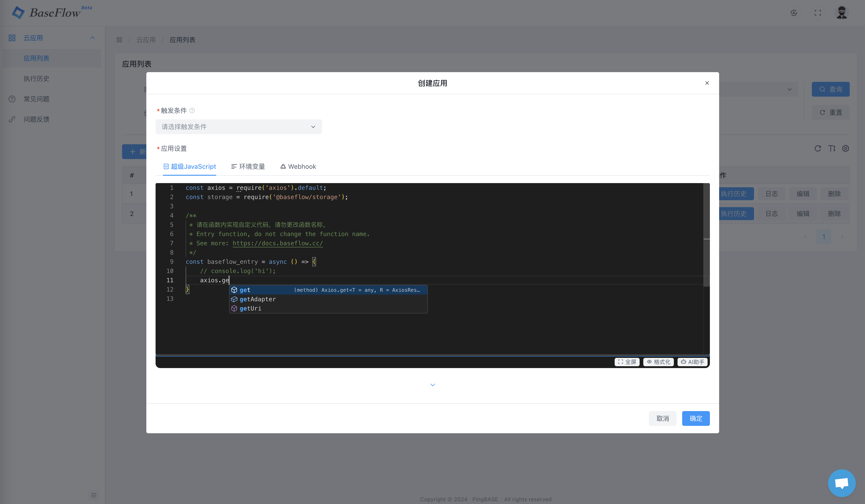Image resolution: width=865 pixels, height=504 pixels.
Task: Toggle fullscreen icon in top header
Action: tap(818, 13)
